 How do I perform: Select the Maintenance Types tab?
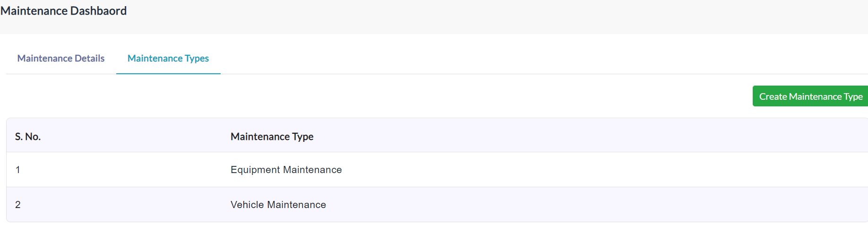click(x=168, y=58)
